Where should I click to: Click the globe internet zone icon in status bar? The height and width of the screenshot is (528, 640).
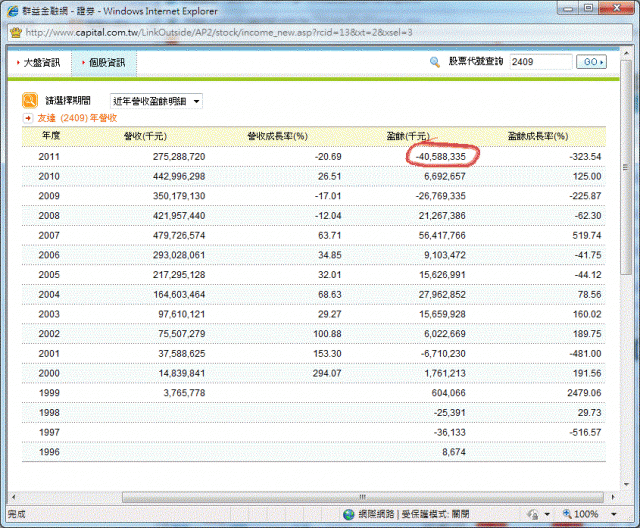(x=349, y=514)
